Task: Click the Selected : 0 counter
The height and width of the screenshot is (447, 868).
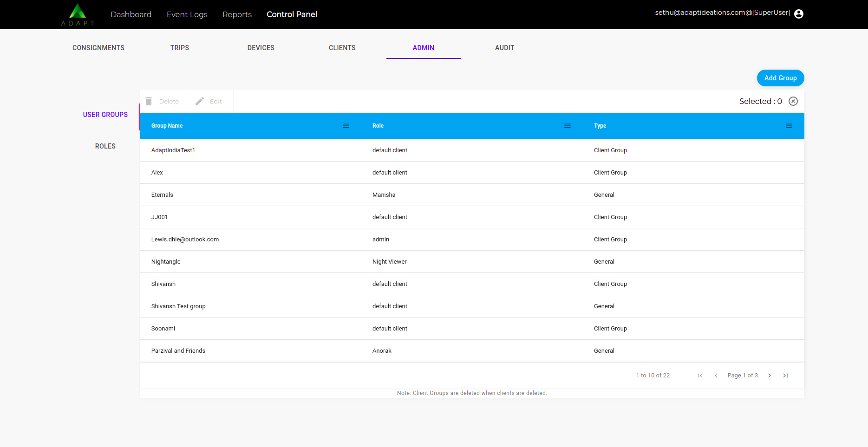Action: pos(761,101)
